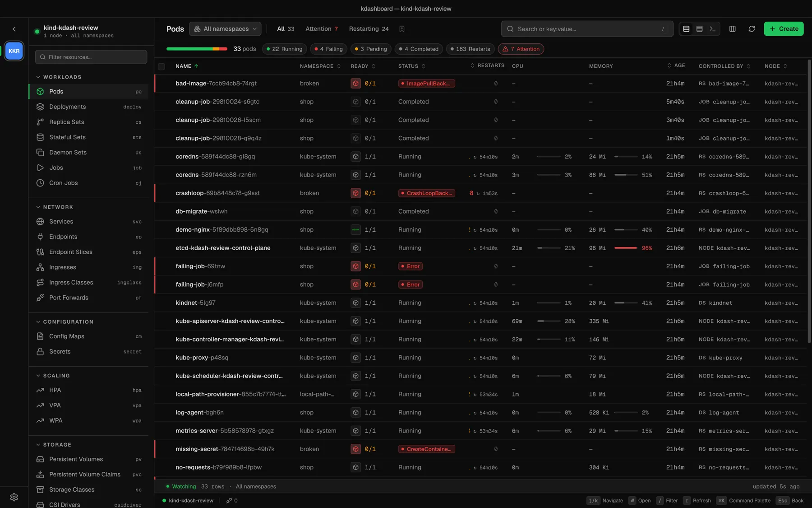Open Services in the sidebar
This screenshot has width=812, height=508.
click(88, 222)
